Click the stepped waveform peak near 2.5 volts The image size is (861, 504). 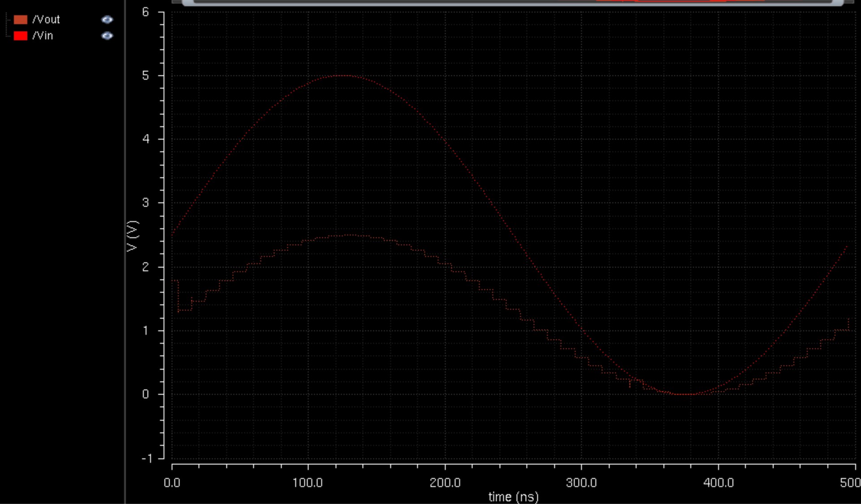[349, 235]
